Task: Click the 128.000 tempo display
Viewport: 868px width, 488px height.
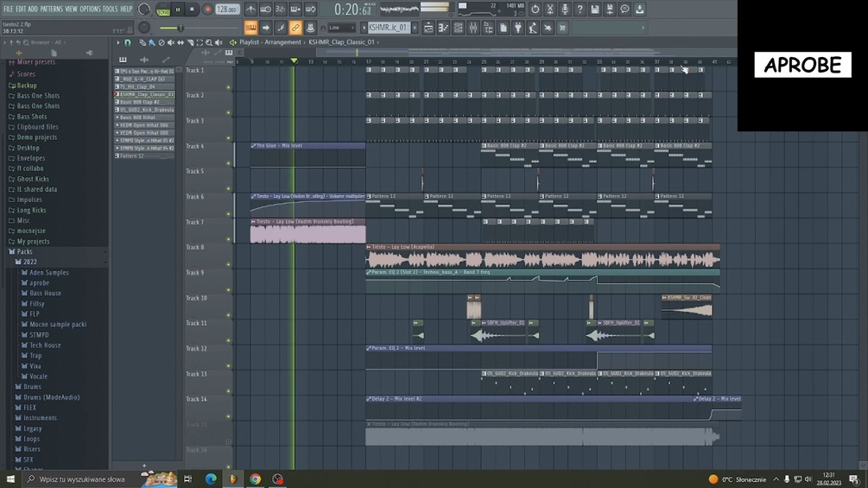Action: click(227, 10)
